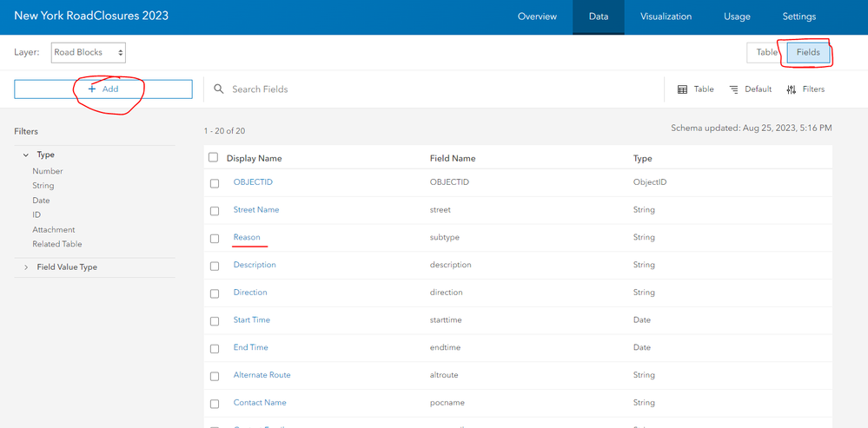868x428 pixels.
Task: Go to the Settings tab
Action: pyautogui.click(x=798, y=16)
